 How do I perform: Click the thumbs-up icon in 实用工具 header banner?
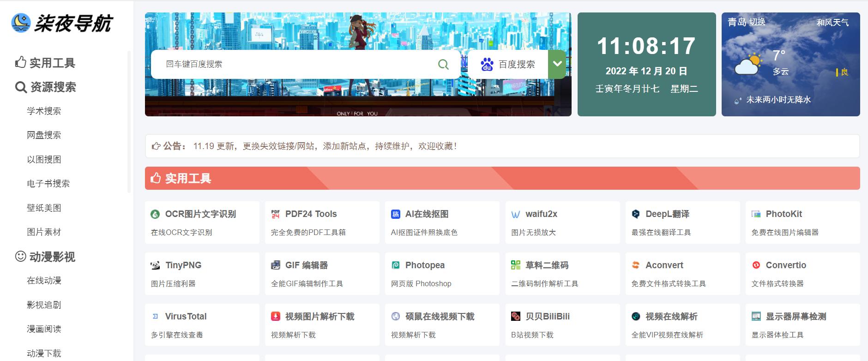click(x=156, y=178)
